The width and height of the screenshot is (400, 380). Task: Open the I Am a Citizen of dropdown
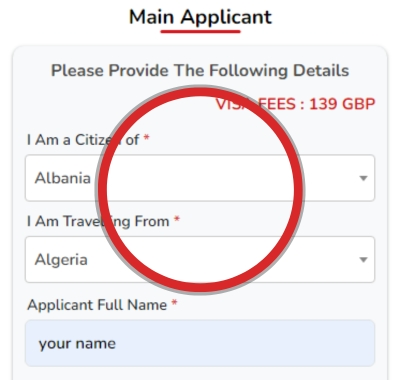[200, 178]
